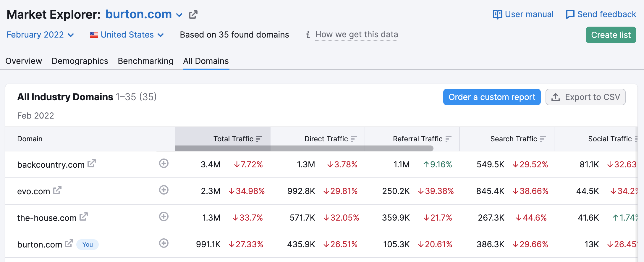This screenshot has width=644, height=262.
Task: Sort by Total Traffic icon
Action: tap(259, 139)
